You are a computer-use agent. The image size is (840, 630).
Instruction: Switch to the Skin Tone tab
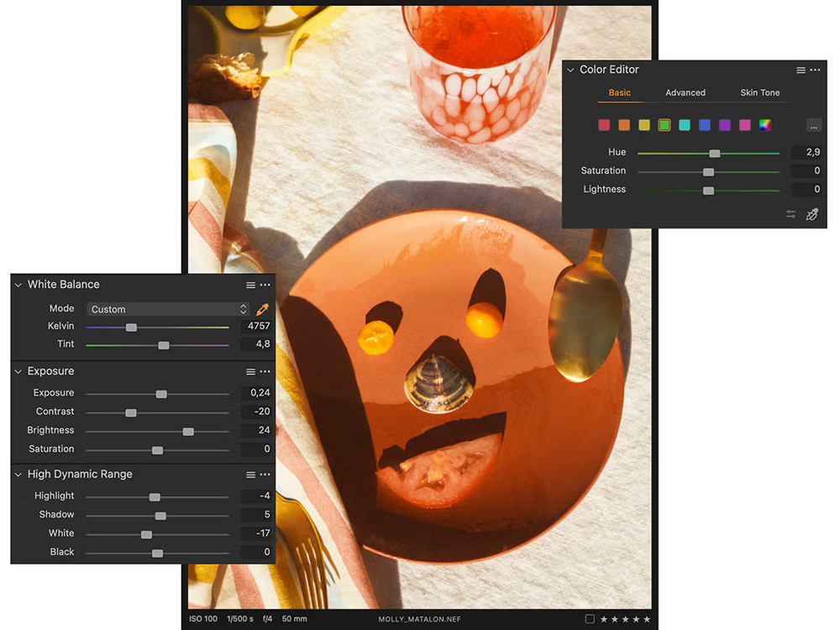(759, 92)
